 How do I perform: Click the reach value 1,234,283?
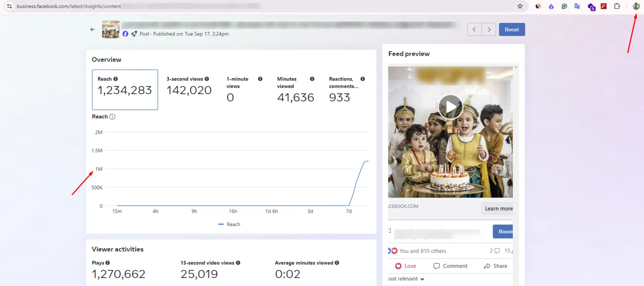pyautogui.click(x=125, y=90)
